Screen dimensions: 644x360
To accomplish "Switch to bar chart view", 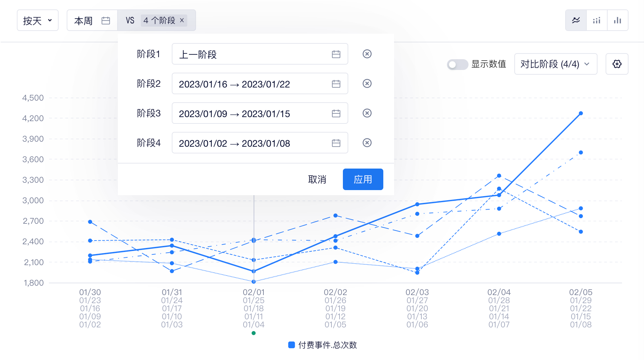I will (617, 20).
